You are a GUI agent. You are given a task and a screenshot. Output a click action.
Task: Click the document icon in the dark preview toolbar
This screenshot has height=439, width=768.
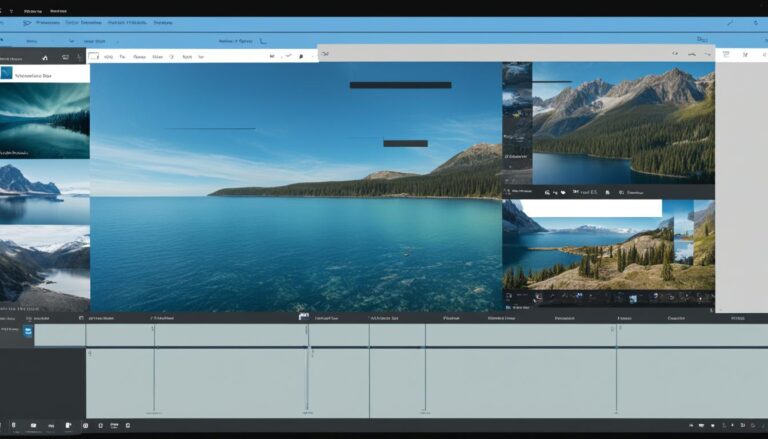(607, 193)
